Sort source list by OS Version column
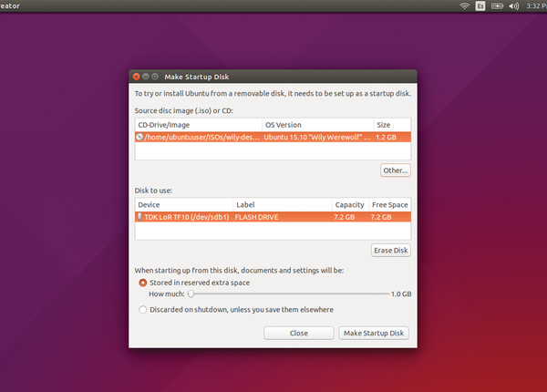 click(x=317, y=124)
